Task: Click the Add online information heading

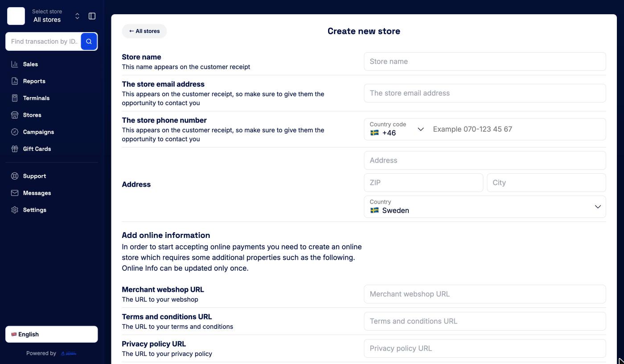Action: tap(166, 235)
